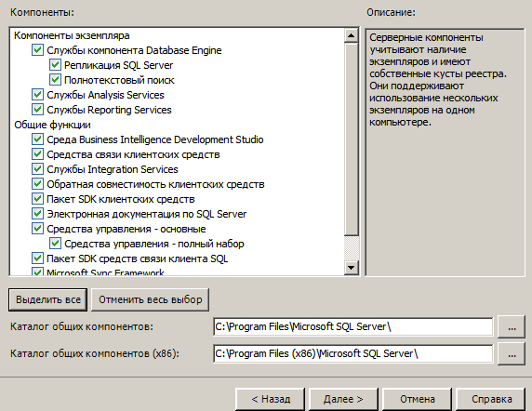Click the Описание description text box
Image resolution: width=532 pixels, height=411 pixels.
tap(445, 152)
